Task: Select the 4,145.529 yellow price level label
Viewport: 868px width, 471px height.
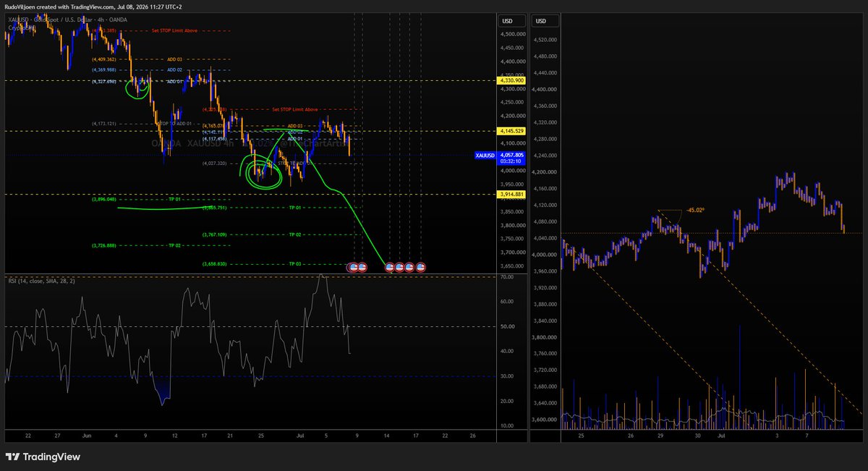Action: coord(510,131)
